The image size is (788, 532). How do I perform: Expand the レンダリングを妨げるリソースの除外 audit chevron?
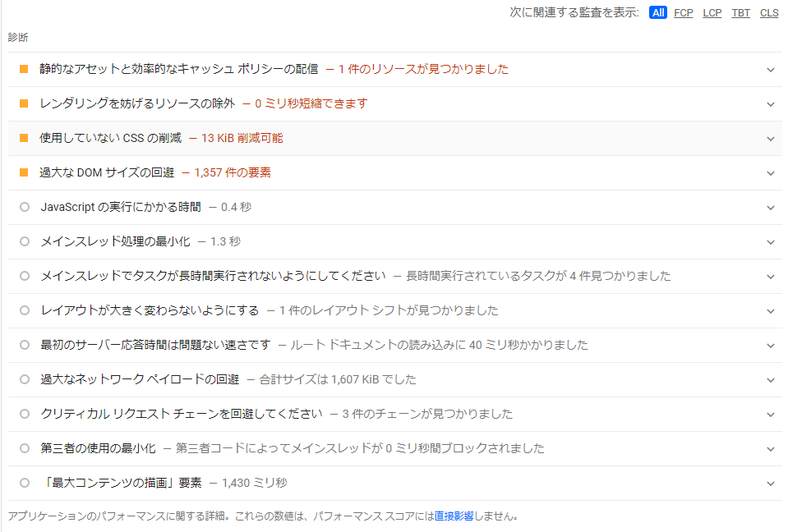pos(771,104)
